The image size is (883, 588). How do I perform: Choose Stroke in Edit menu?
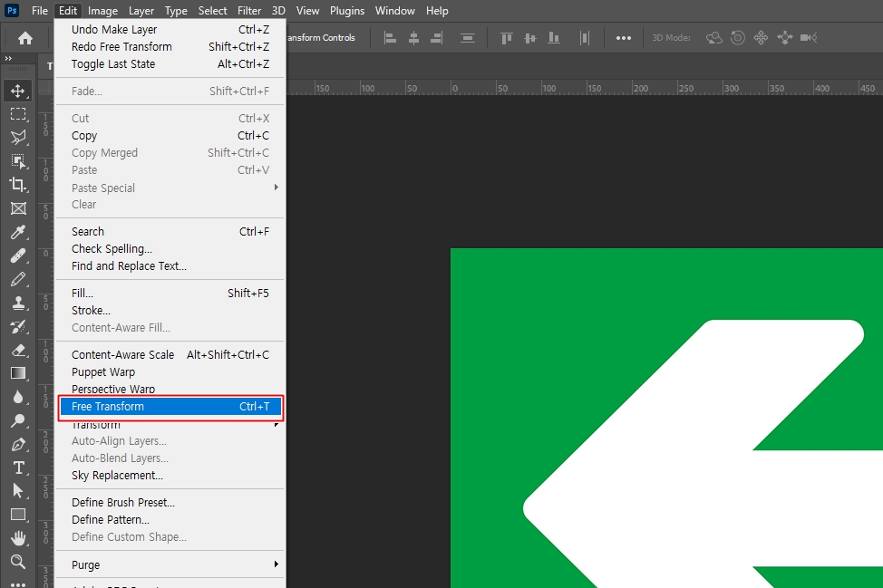[170, 311]
